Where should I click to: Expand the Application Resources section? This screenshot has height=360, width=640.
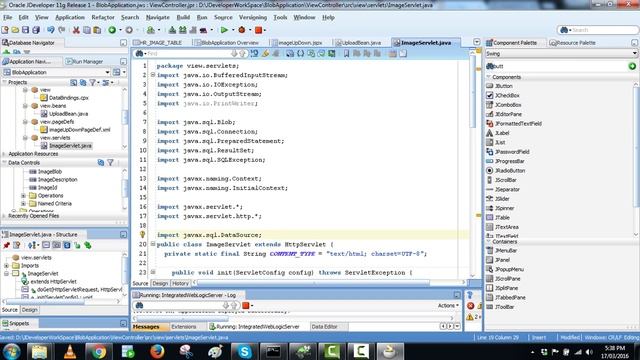[x=4, y=154]
